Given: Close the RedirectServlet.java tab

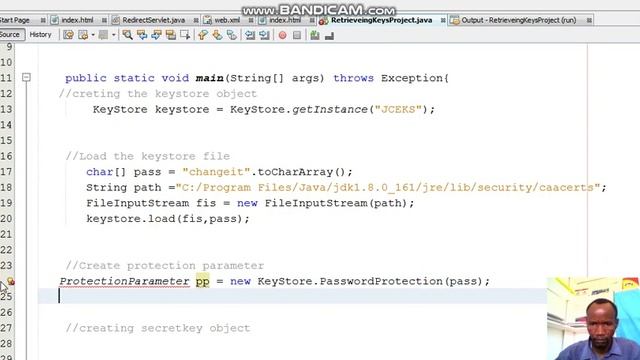Looking at the screenshot, I should [x=196, y=20].
